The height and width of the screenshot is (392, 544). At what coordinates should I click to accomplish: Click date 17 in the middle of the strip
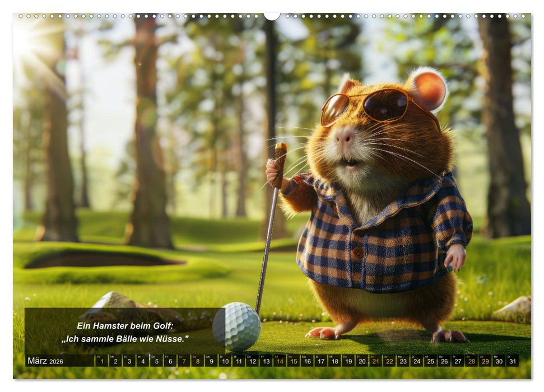320,361
